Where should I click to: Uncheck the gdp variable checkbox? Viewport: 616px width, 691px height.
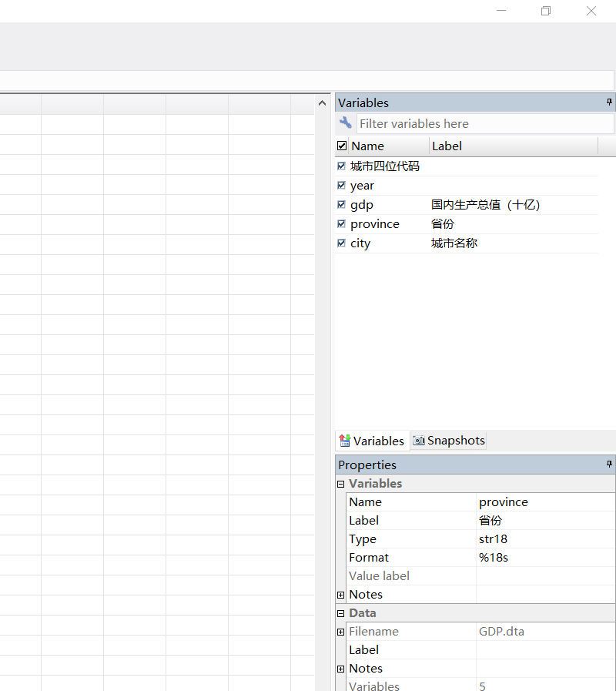[341, 205]
